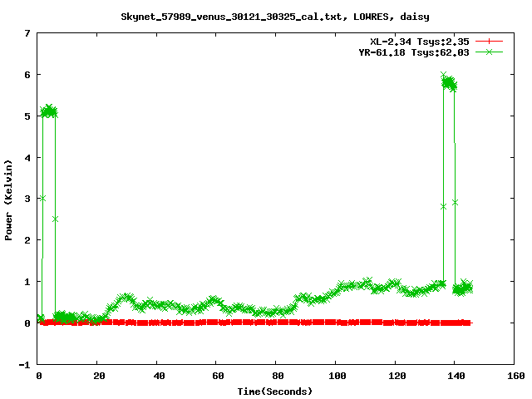Click the y-axis tick label '7'
532x399 pixels.
27,33
